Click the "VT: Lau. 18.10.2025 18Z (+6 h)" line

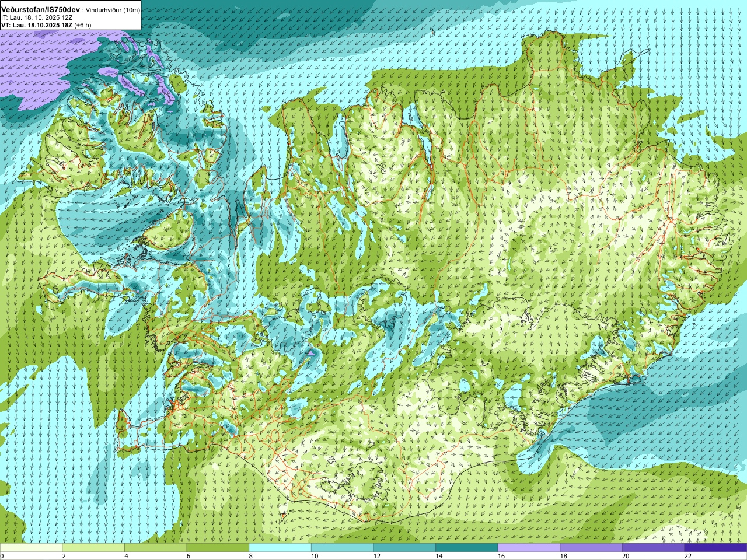click(46, 25)
